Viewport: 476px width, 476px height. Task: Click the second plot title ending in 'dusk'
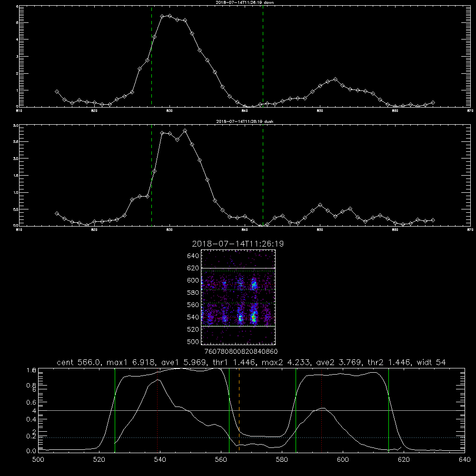(245, 121)
